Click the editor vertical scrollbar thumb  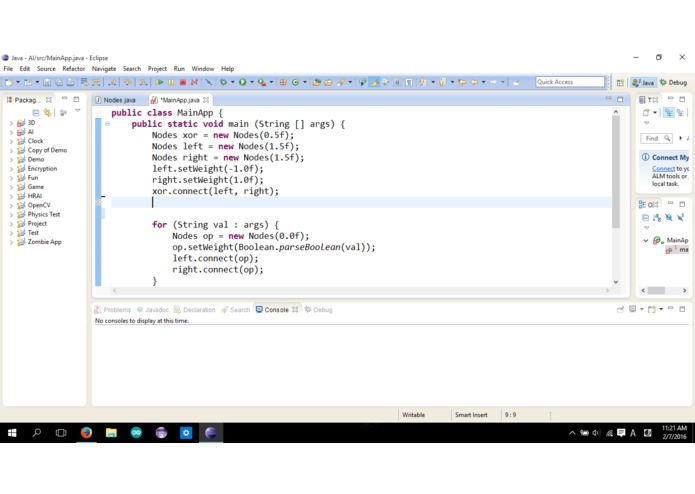point(616,173)
